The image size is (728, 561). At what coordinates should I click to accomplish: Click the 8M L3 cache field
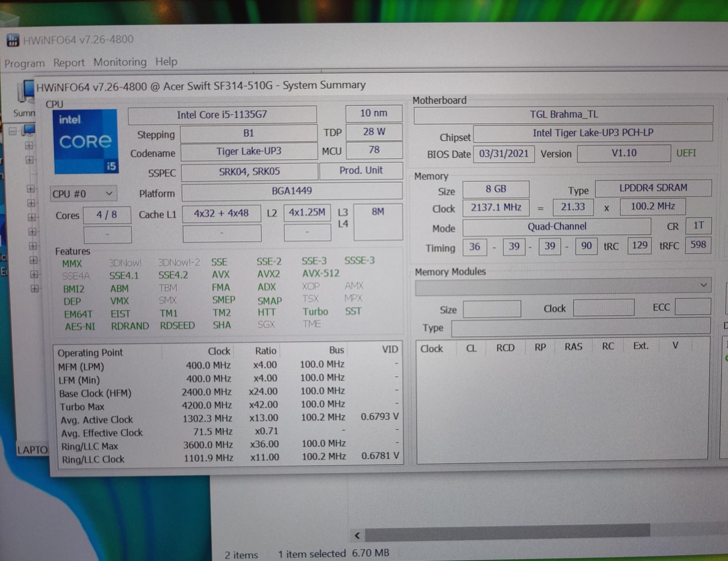378,222
